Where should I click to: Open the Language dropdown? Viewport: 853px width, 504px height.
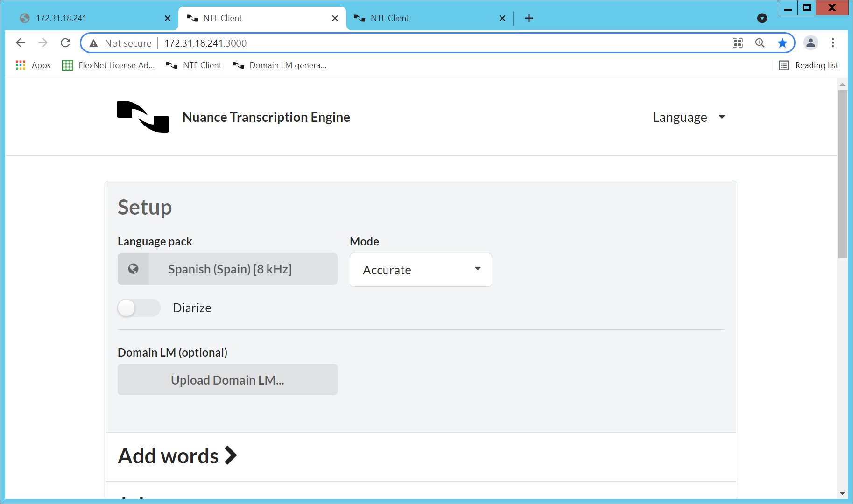coord(688,117)
